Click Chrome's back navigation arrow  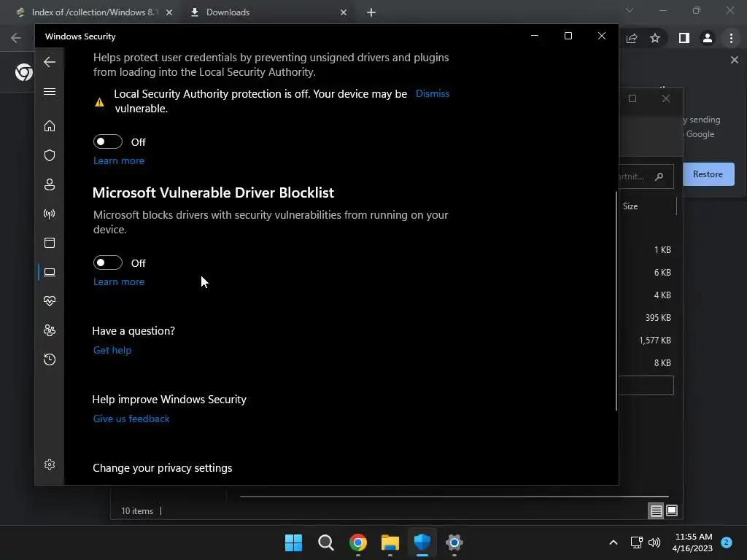(16, 38)
